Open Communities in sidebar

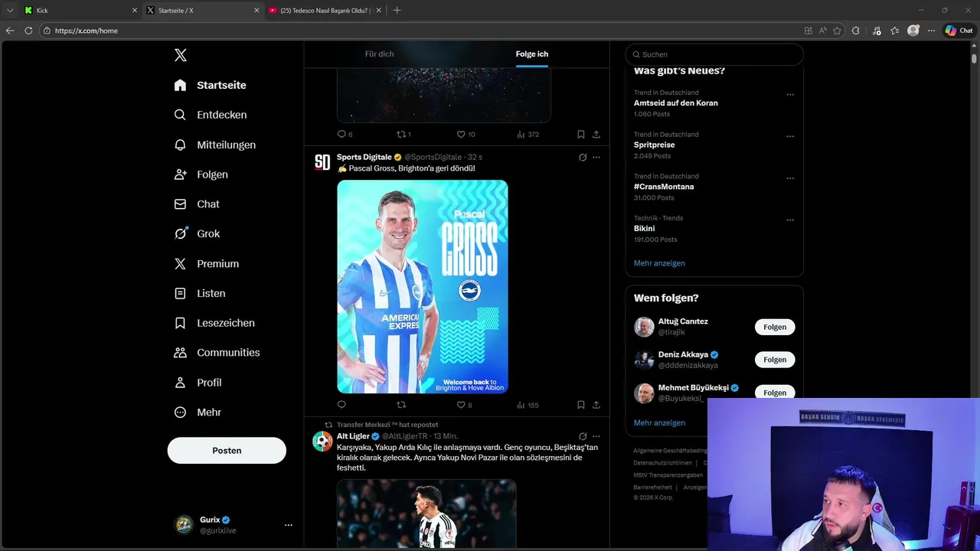(x=217, y=353)
